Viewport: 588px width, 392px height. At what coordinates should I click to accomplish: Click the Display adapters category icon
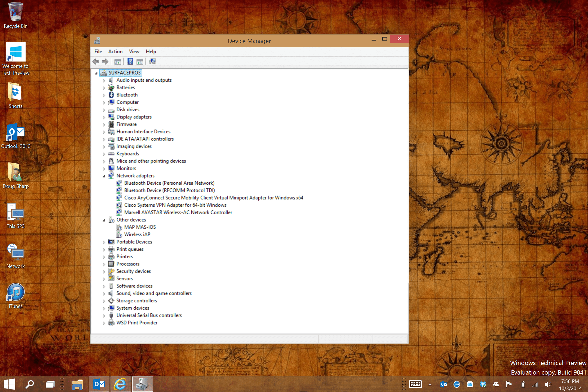(x=111, y=117)
